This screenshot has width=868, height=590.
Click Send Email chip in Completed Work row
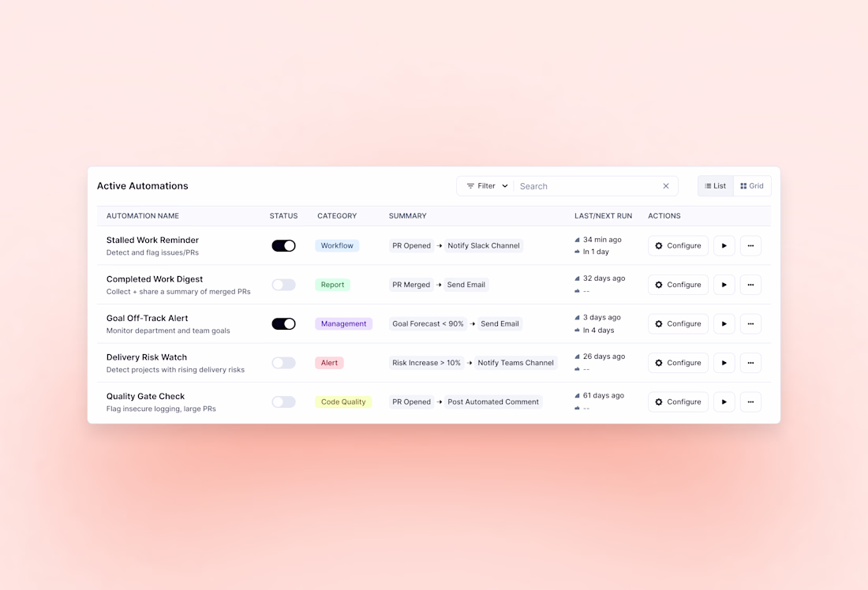[466, 285]
